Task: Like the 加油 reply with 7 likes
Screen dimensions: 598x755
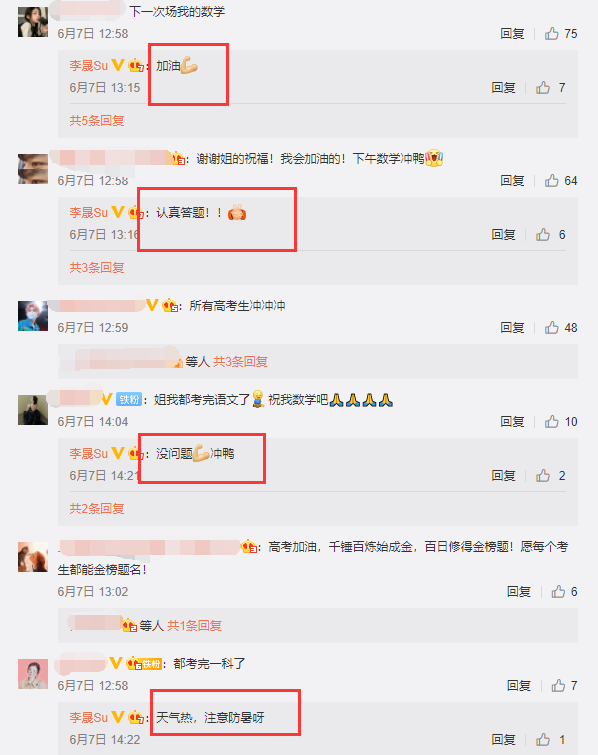Action: 543,87
